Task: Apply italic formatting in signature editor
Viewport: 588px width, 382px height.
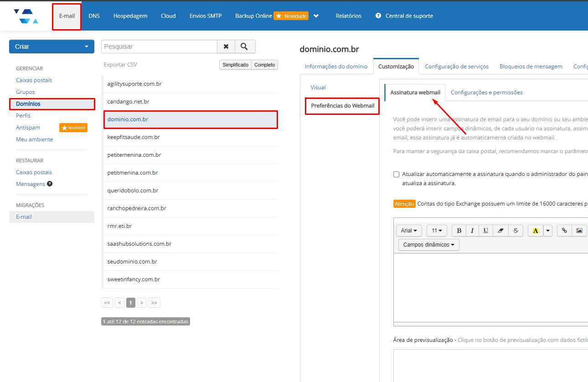Action: [x=472, y=231]
